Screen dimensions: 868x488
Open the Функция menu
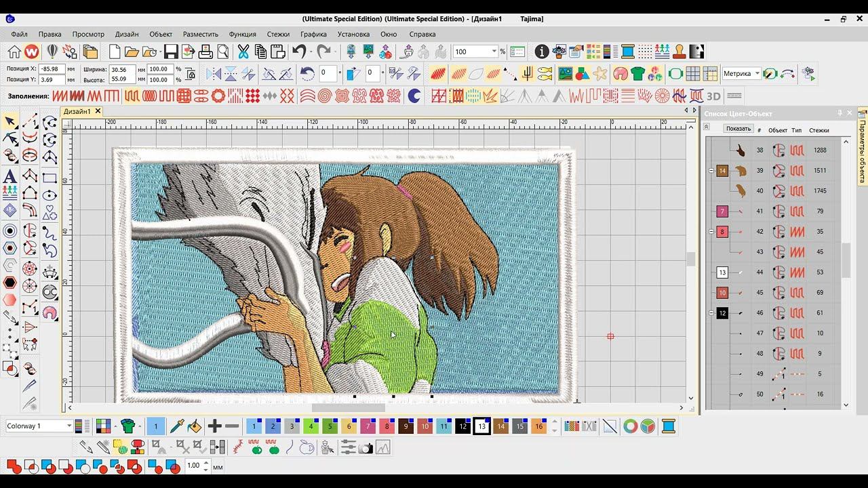pyautogui.click(x=242, y=34)
